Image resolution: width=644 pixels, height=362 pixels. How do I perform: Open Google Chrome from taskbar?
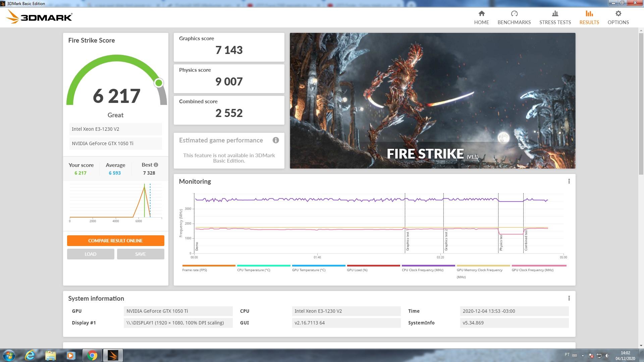coord(92,355)
